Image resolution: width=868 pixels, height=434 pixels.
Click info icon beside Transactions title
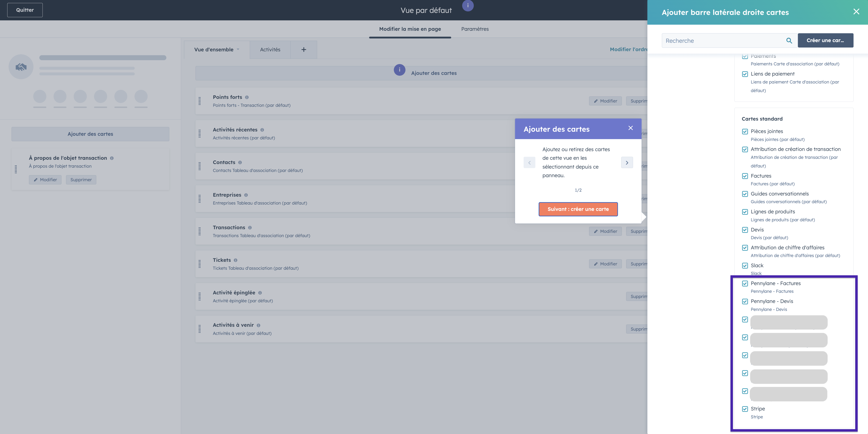click(x=250, y=228)
